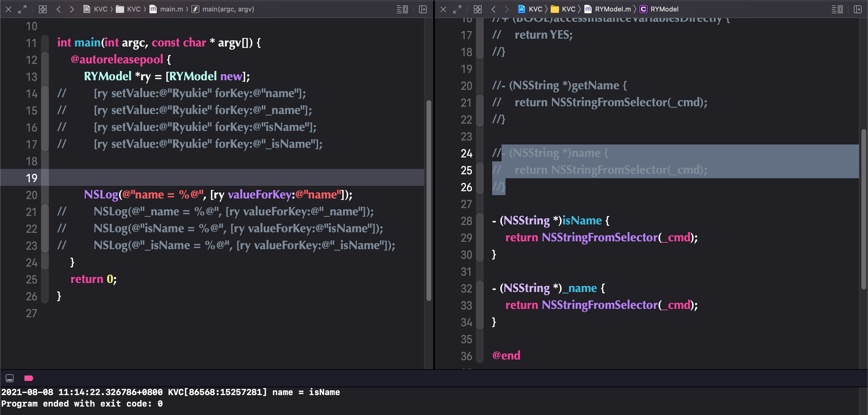
Task: Click line number 20 in main.m gutter
Action: 32,195
